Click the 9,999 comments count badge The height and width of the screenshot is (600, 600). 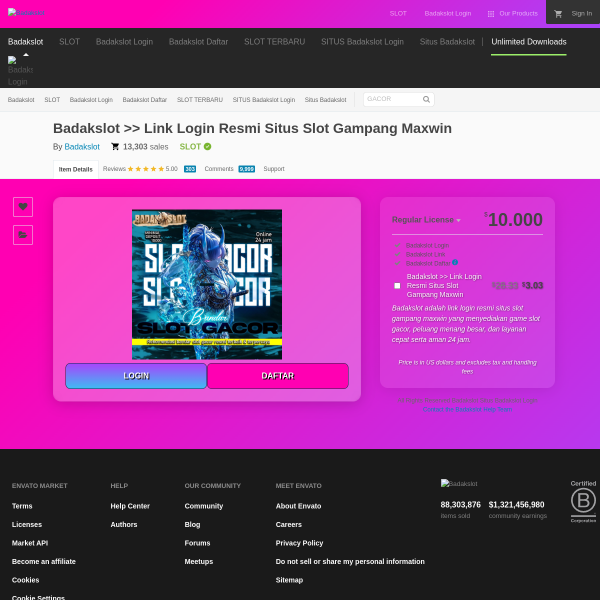pos(246,169)
